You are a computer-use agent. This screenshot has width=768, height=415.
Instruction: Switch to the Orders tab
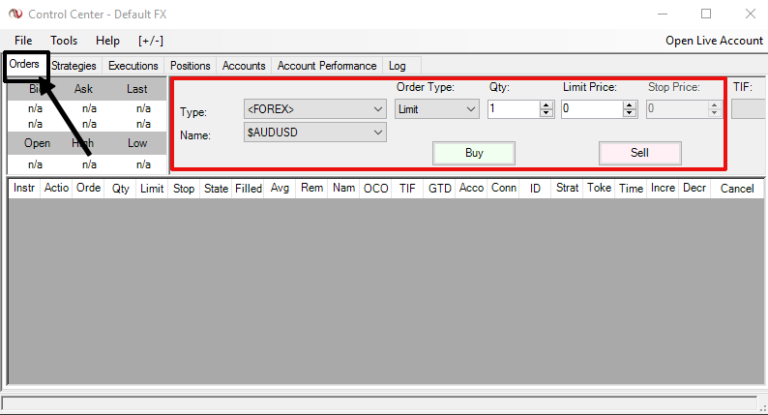coord(24,64)
